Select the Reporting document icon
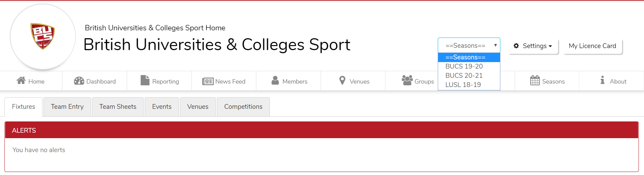The image size is (644, 175). pos(145,80)
